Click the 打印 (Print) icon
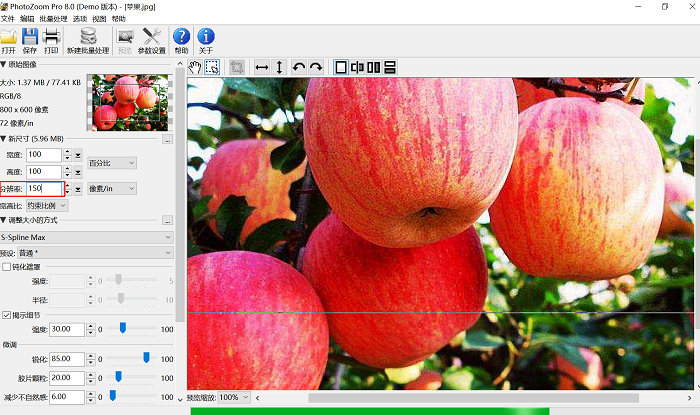Screen dimensions: 700x415 [x=51, y=39]
